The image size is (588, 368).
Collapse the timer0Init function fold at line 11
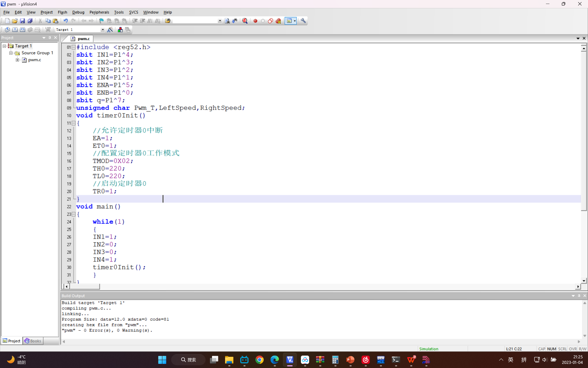[74, 123]
